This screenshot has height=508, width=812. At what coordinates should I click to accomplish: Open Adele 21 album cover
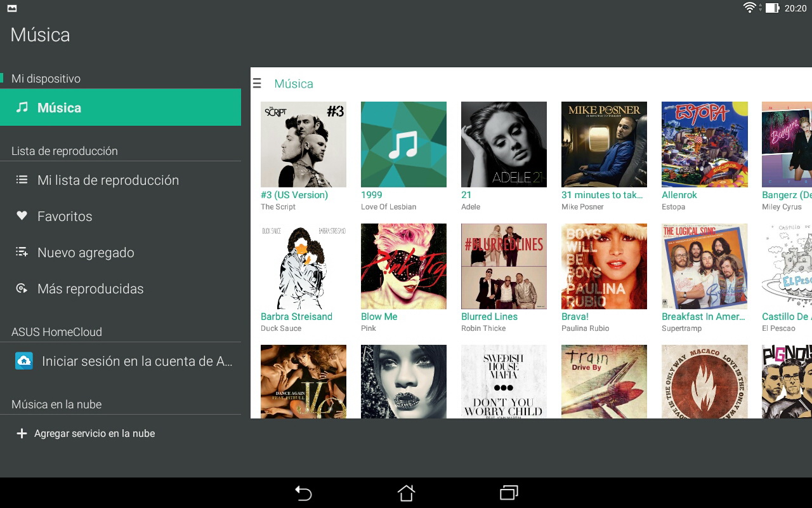coord(504,144)
